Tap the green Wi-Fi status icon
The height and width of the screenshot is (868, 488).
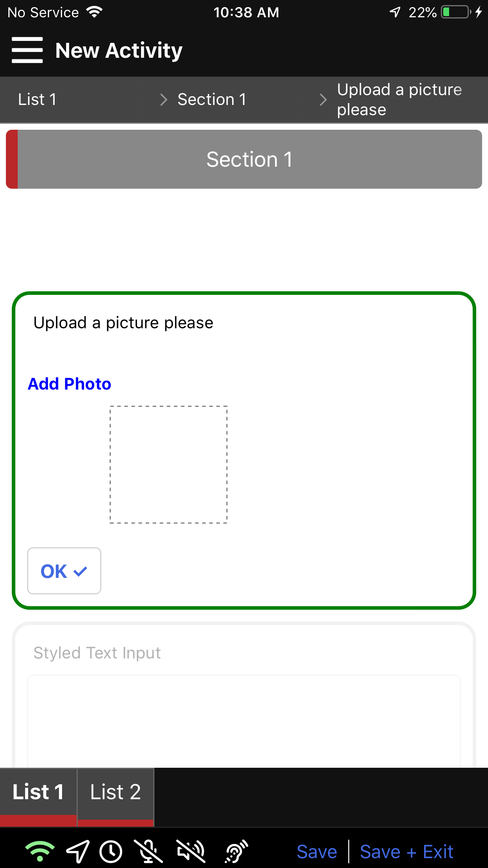pos(40,851)
